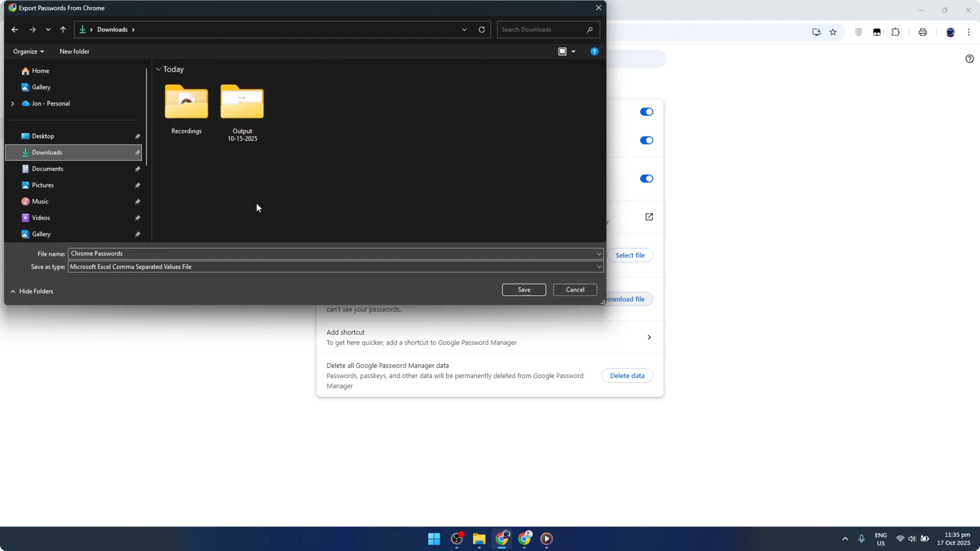This screenshot has width=980, height=551.
Task: Open the Chrome three-dot menu
Action: (969, 32)
